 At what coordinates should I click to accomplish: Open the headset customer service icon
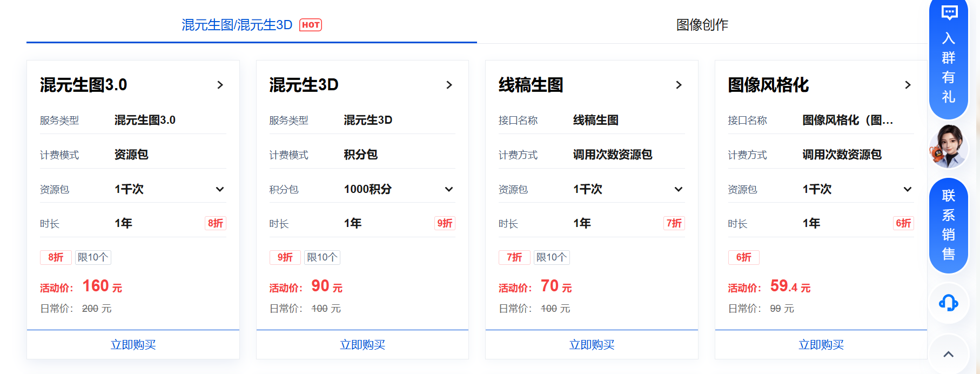(949, 303)
